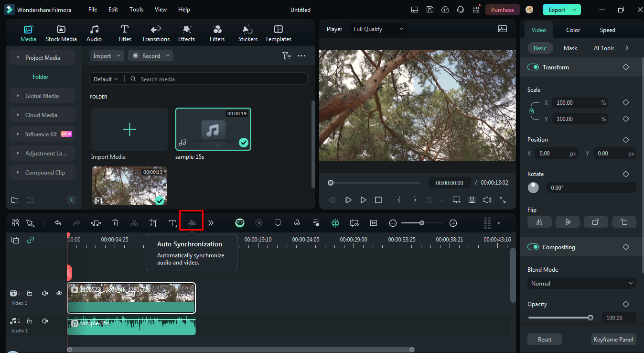Click the Undo arrow in timeline toolbar
The image size is (644, 353).
(58, 223)
